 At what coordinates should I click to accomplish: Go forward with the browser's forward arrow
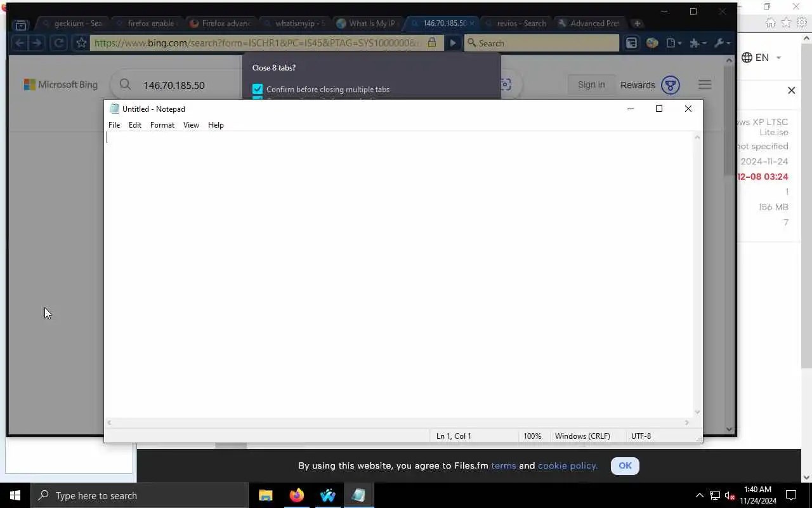(x=36, y=43)
